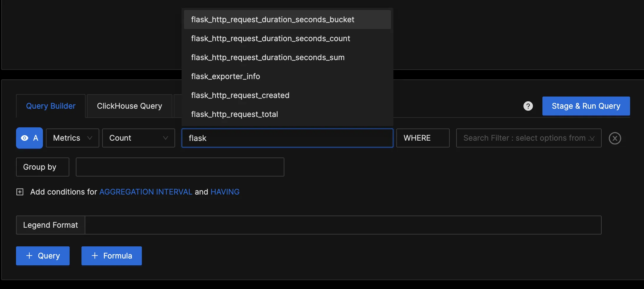Open the HAVING conditions link

point(225,192)
